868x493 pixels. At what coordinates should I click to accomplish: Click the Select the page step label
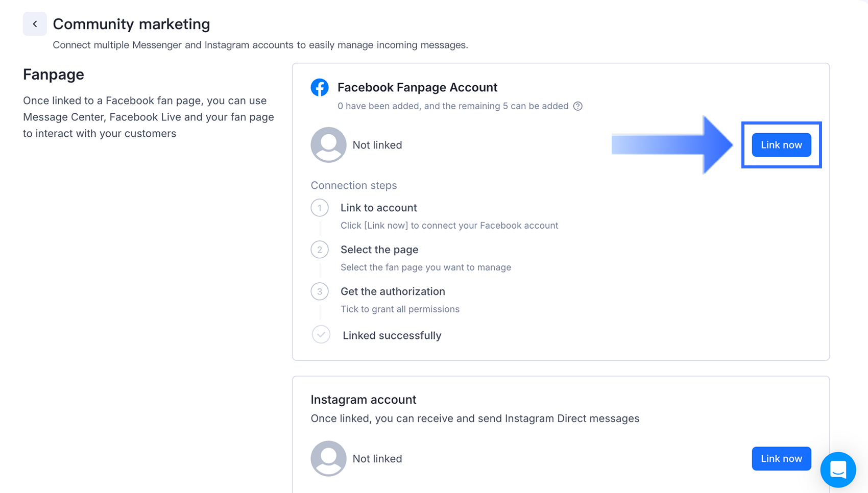(379, 250)
